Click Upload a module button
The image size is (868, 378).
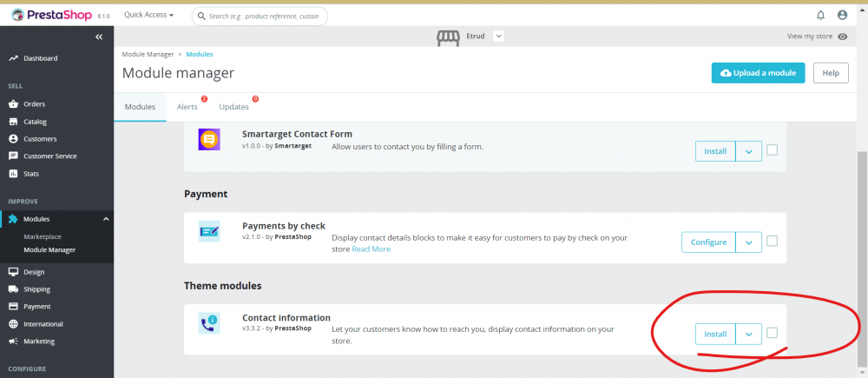tap(758, 73)
